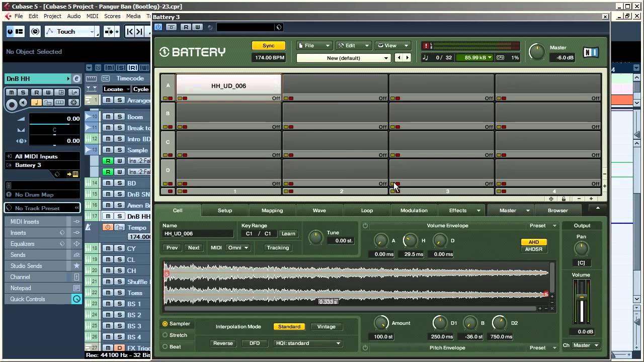
Task: Click the Name field HH_UD_006
Action: point(198,234)
